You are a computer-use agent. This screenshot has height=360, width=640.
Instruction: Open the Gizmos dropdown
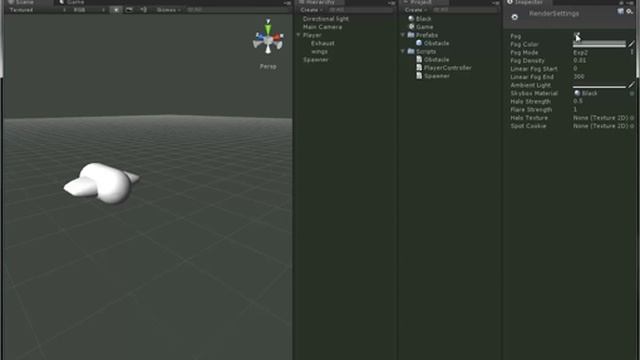(168, 10)
